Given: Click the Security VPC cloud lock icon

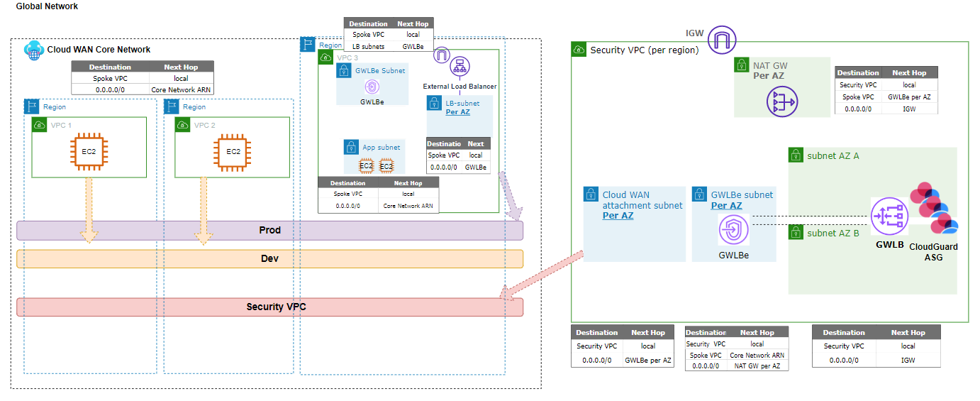Looking at the screenshot, I should tap(579, 49).
